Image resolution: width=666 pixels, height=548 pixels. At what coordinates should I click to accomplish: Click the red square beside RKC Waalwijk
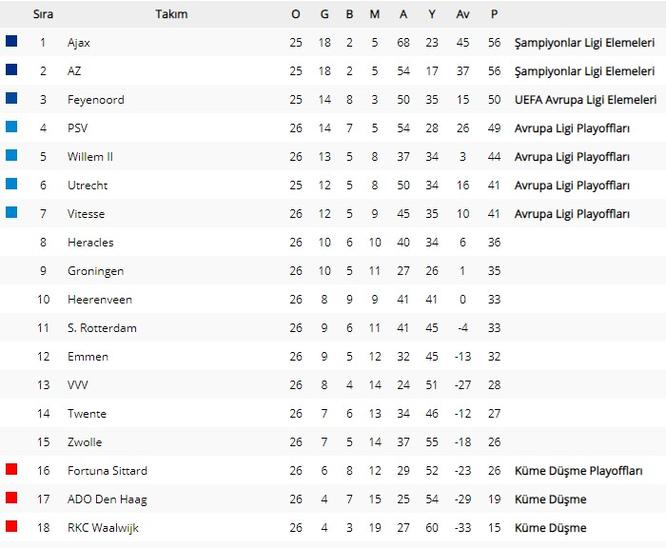pos(11,526)
